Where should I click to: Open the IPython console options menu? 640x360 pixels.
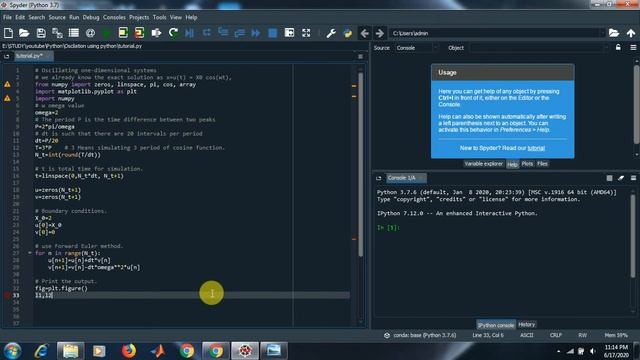click(x=633, y=178)
